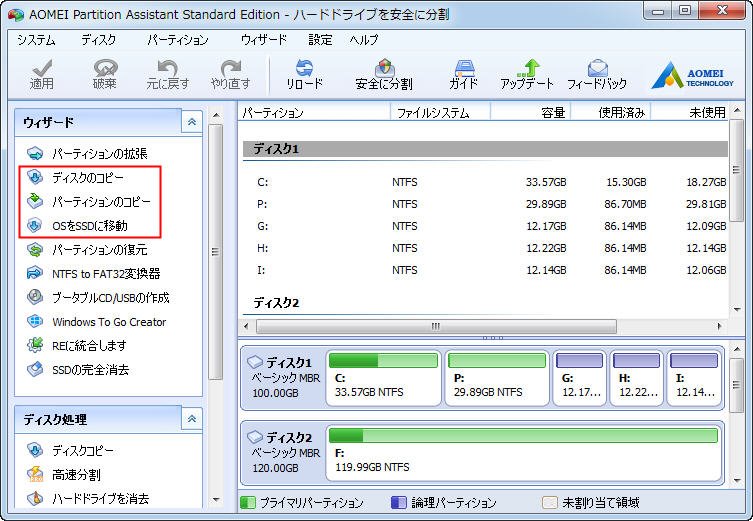Click the 論理パーティション blue legend swatch
This screenshot has height=521, width=753.
point(399,503)
